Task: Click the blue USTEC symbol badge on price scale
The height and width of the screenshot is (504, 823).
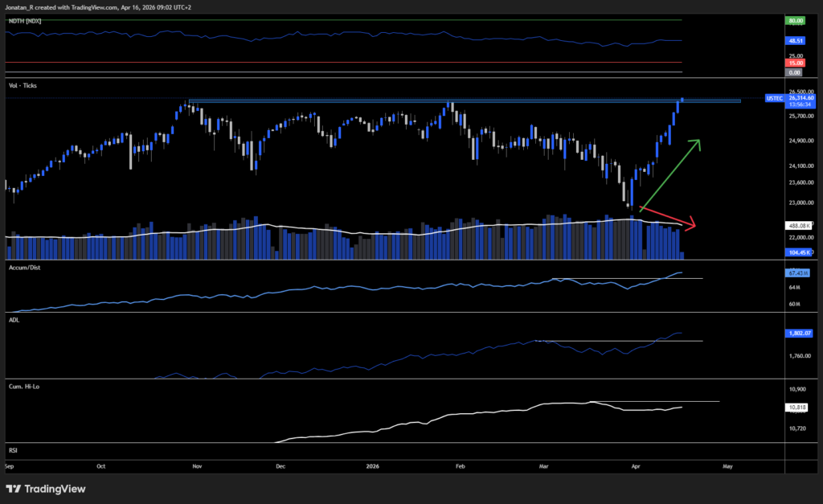Action: tap(774, 98)
